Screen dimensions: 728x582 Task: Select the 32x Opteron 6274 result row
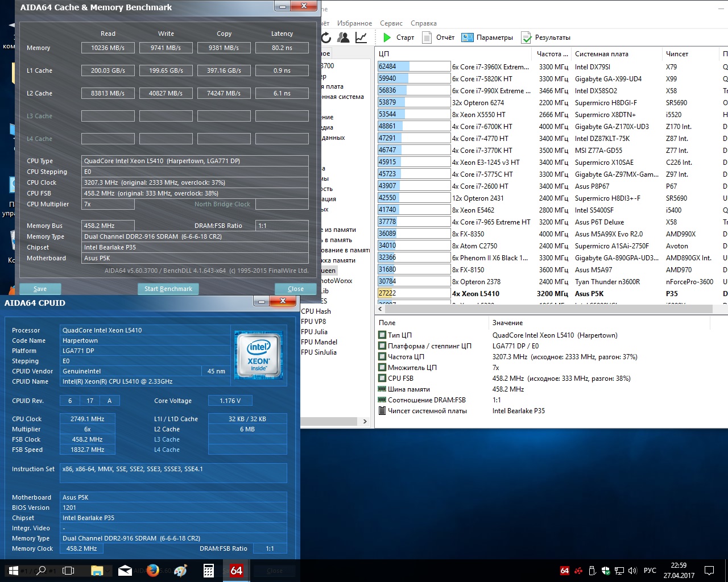pos(552,103)
